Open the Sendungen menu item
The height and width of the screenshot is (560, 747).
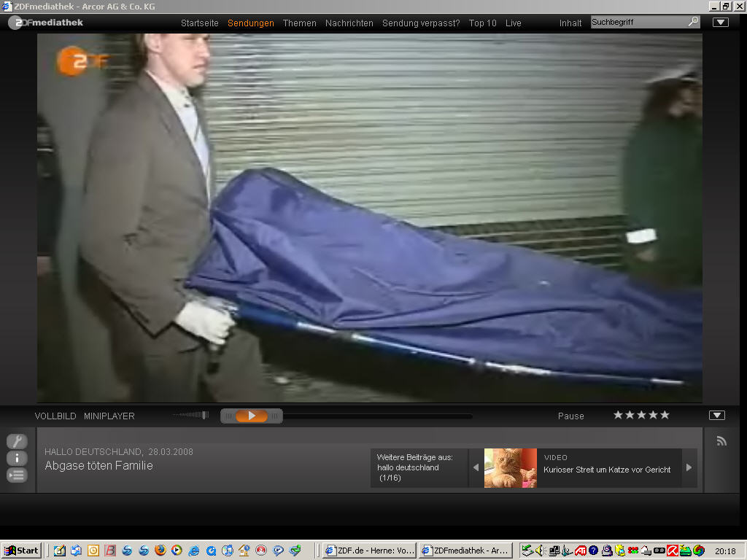251,23
